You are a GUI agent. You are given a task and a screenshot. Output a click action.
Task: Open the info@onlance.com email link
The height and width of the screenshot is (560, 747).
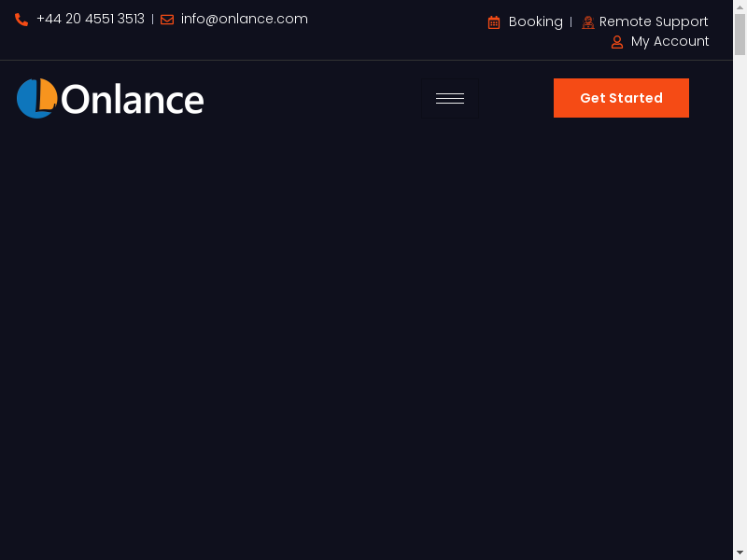245,19
